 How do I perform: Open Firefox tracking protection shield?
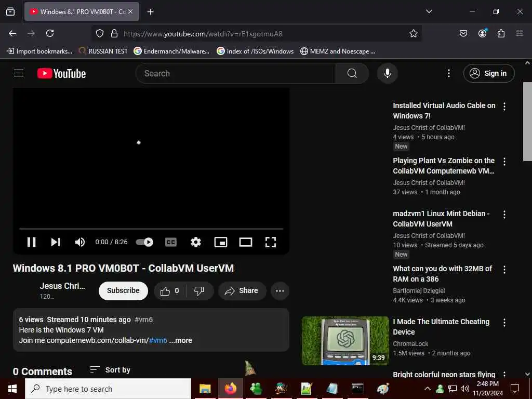pyautogui.click(x=99, y=33)
